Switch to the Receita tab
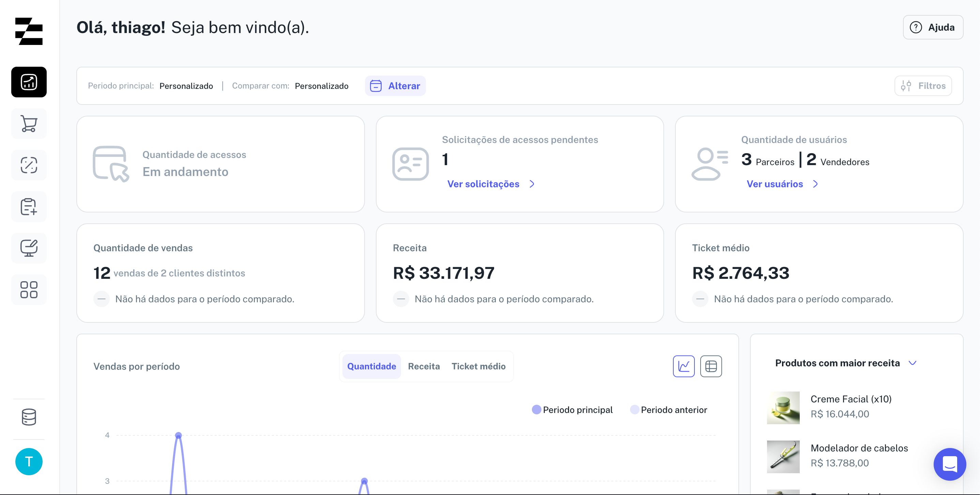Image resolution: width=980 pixels, height=495 pixels. pos(424,366)
